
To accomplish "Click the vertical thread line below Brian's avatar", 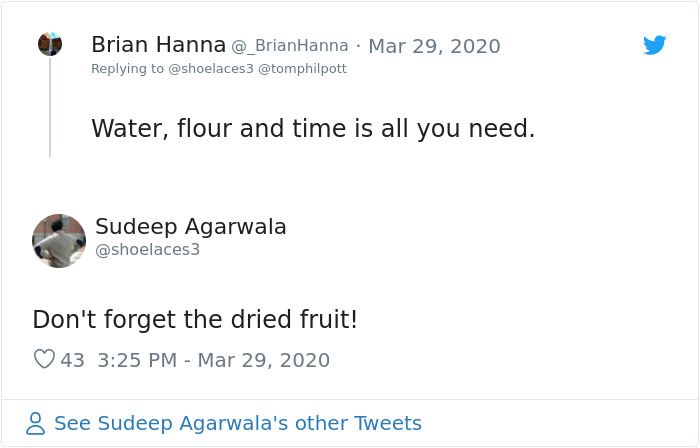I will [50, 110].
